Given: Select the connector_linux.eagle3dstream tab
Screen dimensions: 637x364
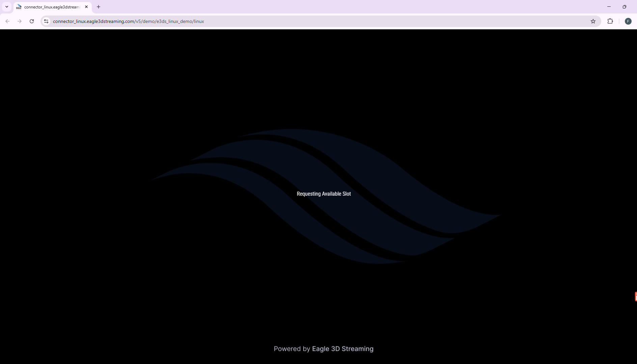Looking at the screenshot, I should pyautogui.click(x=51, y=7).
